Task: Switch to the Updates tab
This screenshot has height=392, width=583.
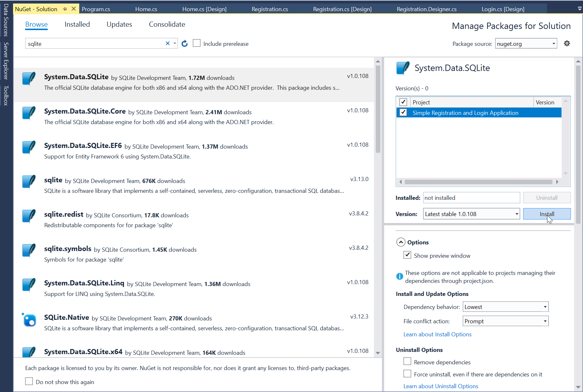Action: click(119, 24)
